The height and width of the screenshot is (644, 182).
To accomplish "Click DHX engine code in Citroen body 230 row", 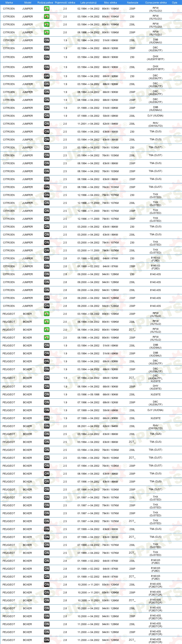I will pos(155,58).
